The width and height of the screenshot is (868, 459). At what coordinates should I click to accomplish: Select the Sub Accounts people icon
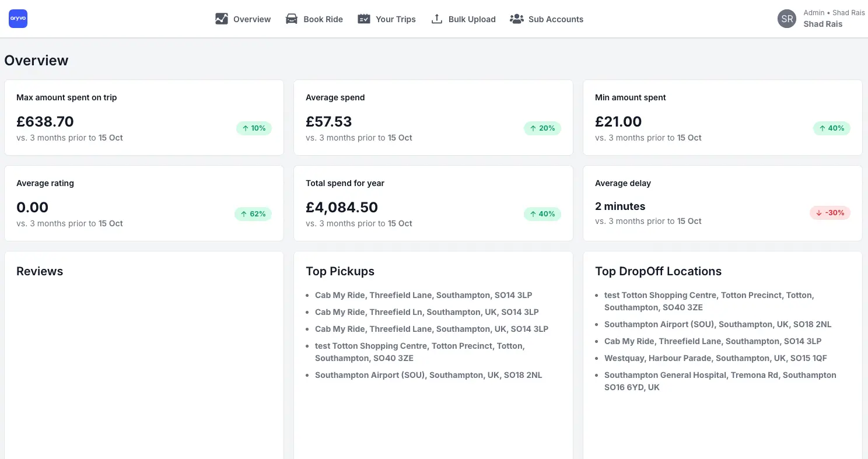(x=516, y=19)
